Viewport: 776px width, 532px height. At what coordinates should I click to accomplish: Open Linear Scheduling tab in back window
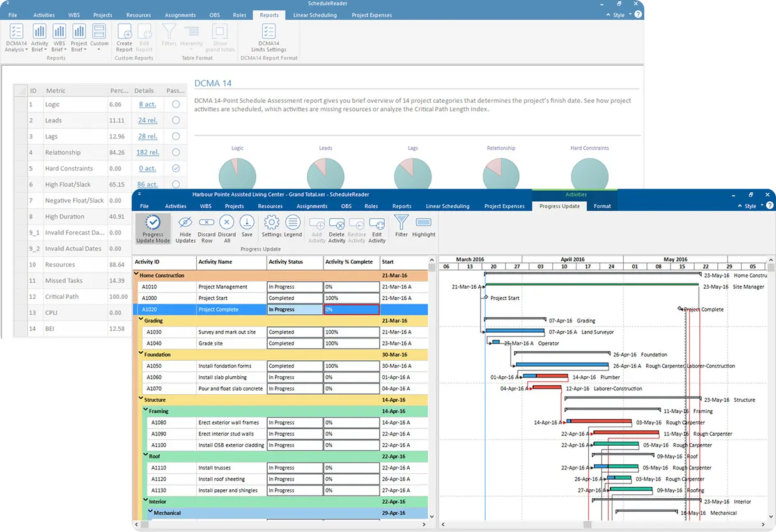315,15
